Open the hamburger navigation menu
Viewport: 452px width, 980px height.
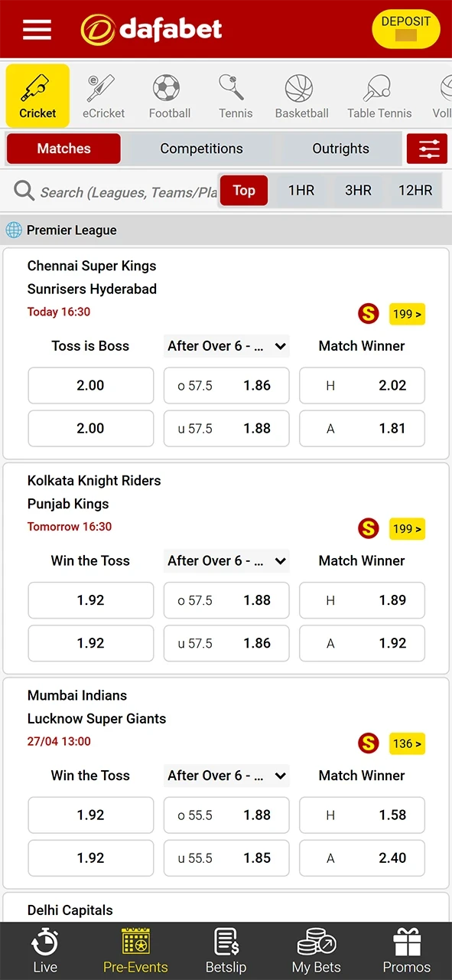coord(36,30)
